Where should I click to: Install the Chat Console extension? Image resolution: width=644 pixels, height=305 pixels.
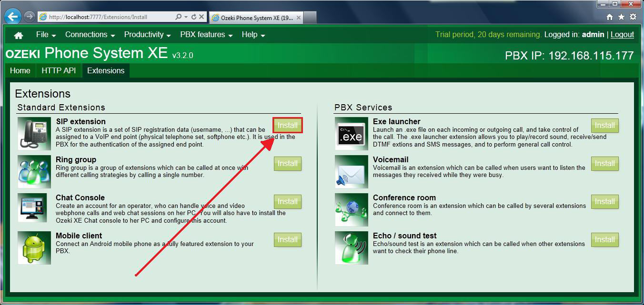click(x=288, y=202)
